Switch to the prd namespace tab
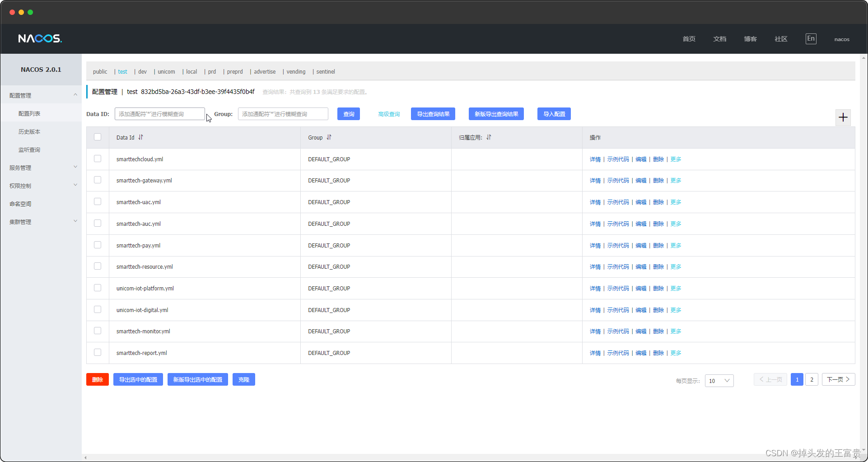This screenshot has height=462, width=868. click(x=212, y=72)
